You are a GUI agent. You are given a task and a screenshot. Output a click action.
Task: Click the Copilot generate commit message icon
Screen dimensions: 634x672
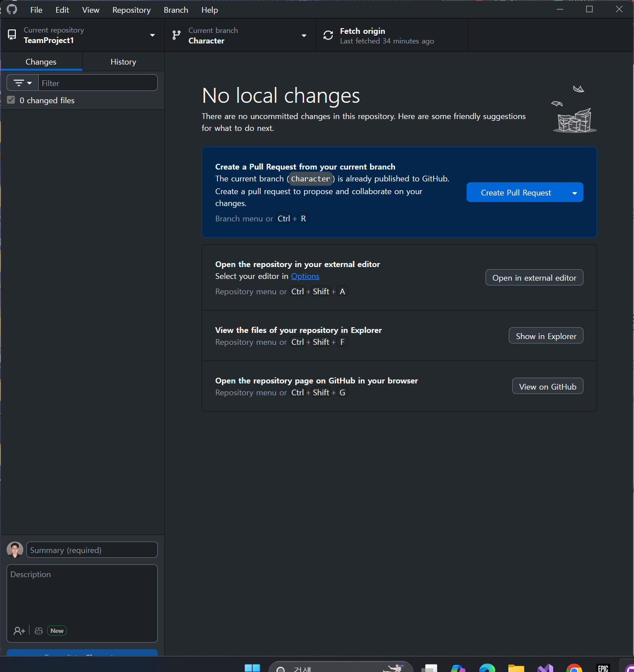[39, 631]
